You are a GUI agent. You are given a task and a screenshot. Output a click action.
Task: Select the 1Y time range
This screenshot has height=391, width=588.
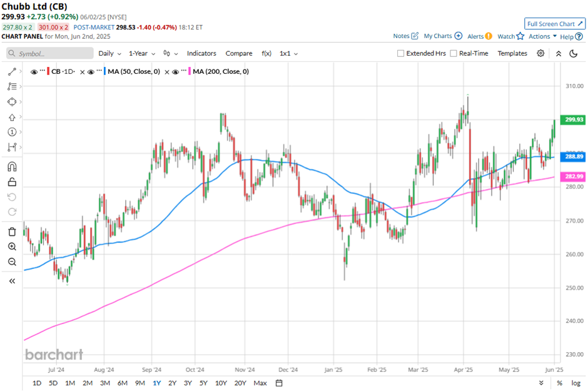[x=157, y=383]
